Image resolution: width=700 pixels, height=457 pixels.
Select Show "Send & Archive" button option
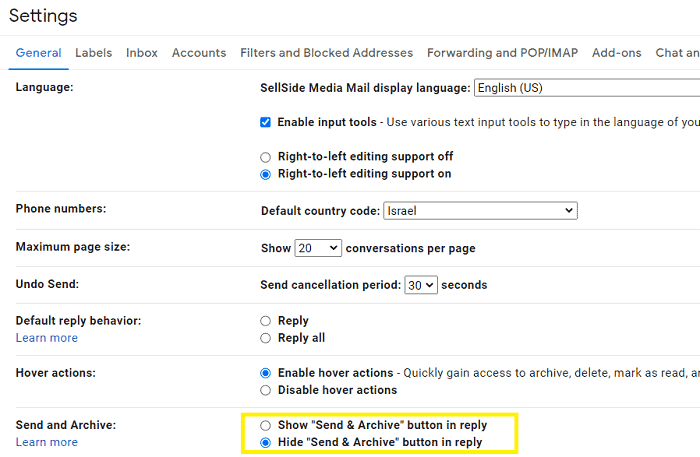265,425
